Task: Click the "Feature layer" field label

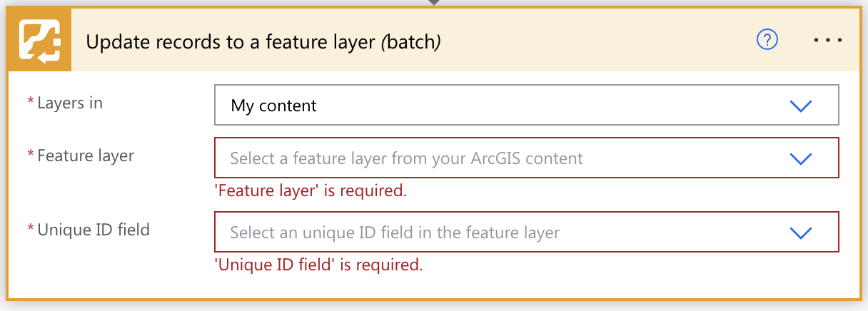Action: (86, 155)
